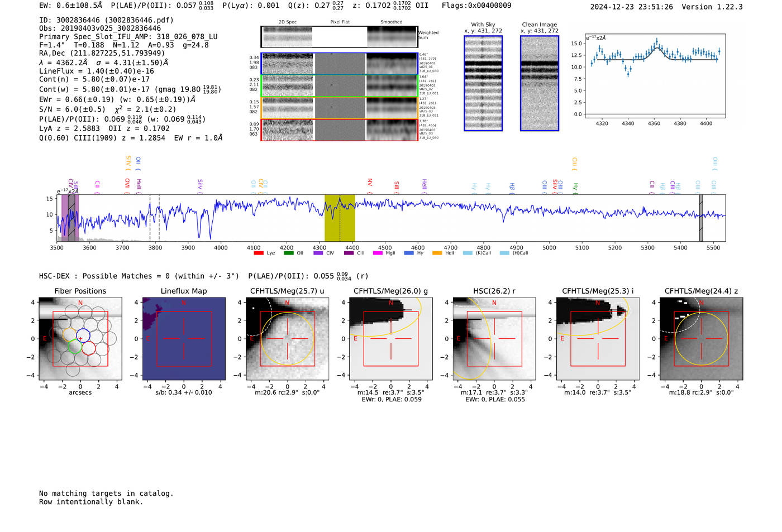Click the 'Weighted Sum' label

tap(428, 35)
